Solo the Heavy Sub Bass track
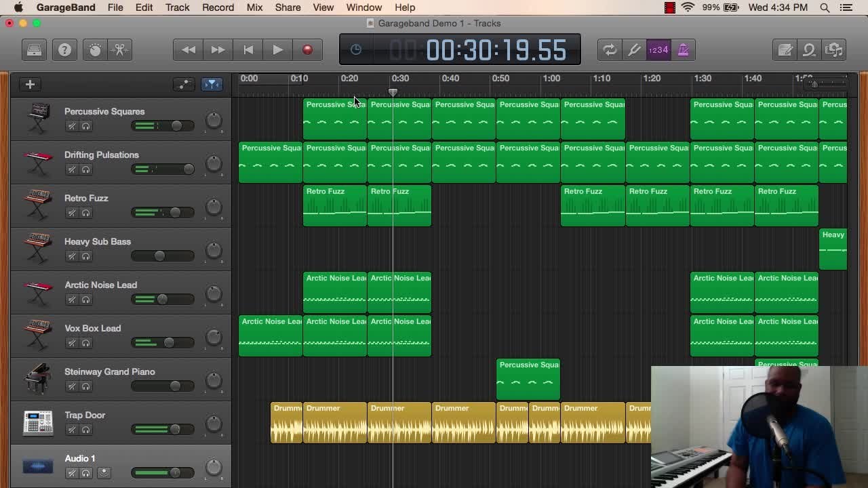The image size is (868, 488). click(x=86, y=256)
